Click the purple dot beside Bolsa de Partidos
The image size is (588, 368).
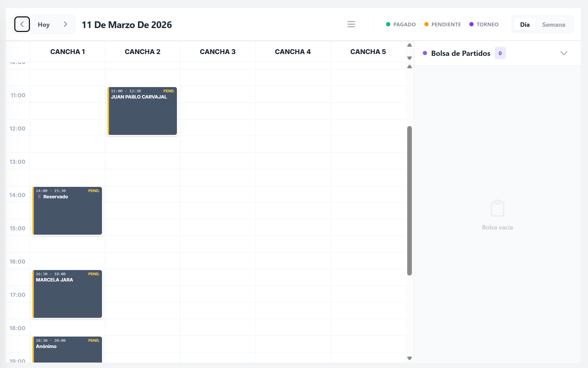tap(425, 53)
